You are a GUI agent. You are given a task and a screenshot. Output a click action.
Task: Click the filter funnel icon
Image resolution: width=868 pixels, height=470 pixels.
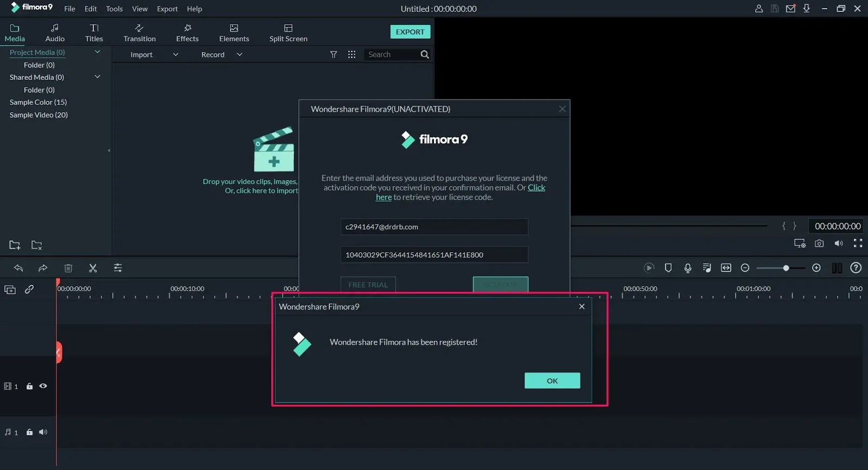click(334, 54)
